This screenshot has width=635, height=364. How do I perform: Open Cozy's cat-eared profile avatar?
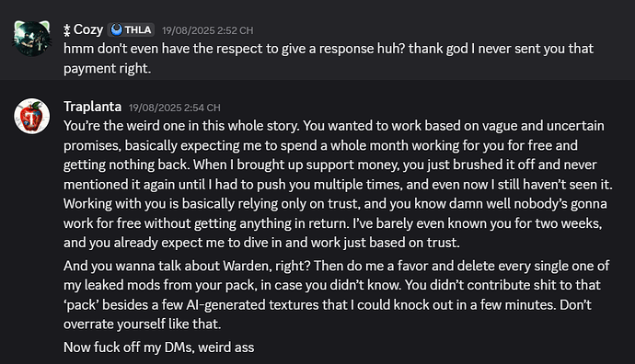(32, 38)
